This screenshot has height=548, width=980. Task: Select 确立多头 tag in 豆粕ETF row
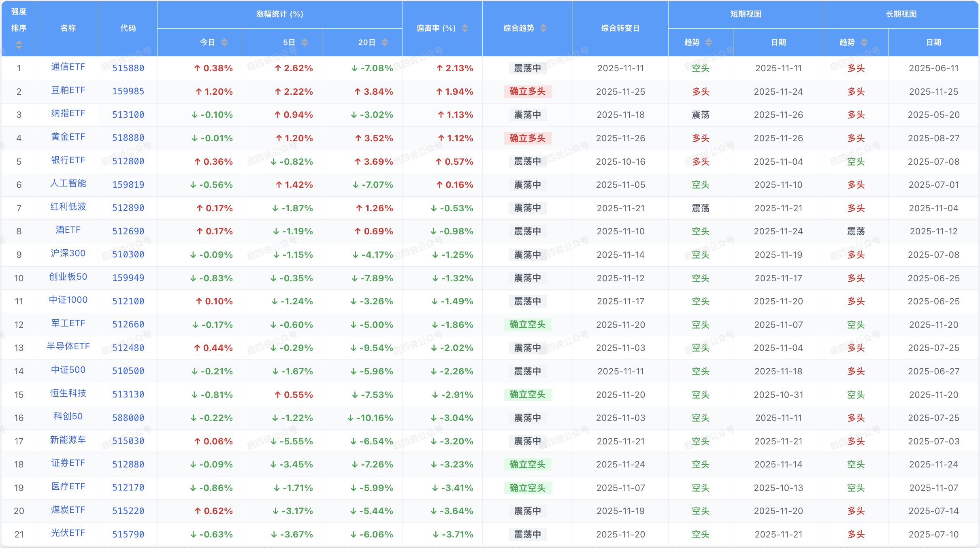coord(527,91)
